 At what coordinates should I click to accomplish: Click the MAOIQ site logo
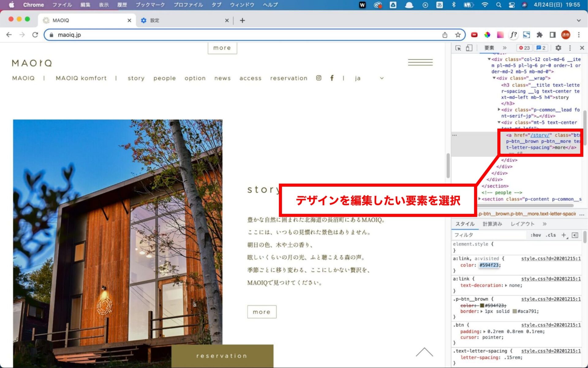32,63
